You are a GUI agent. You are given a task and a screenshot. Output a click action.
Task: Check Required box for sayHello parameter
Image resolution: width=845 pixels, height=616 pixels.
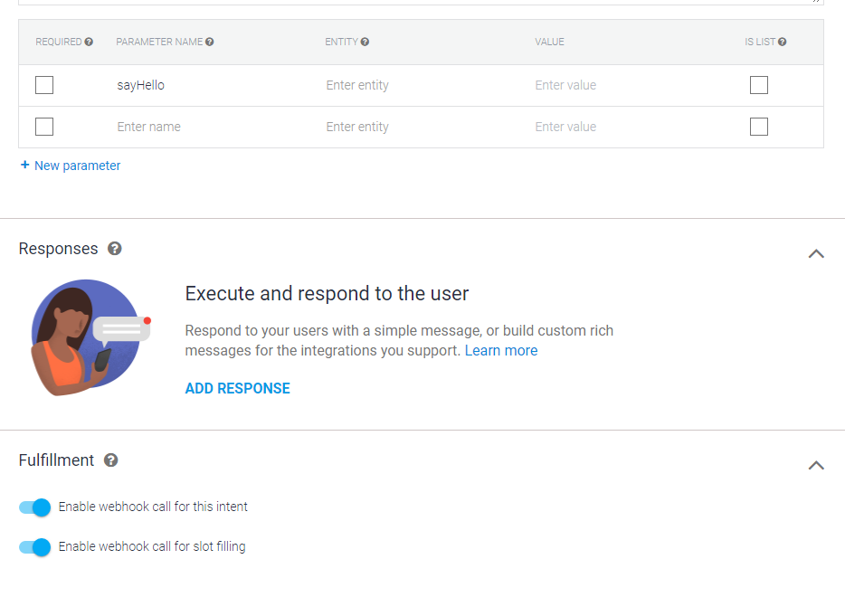pyautogui.click(x=44, y=85)
